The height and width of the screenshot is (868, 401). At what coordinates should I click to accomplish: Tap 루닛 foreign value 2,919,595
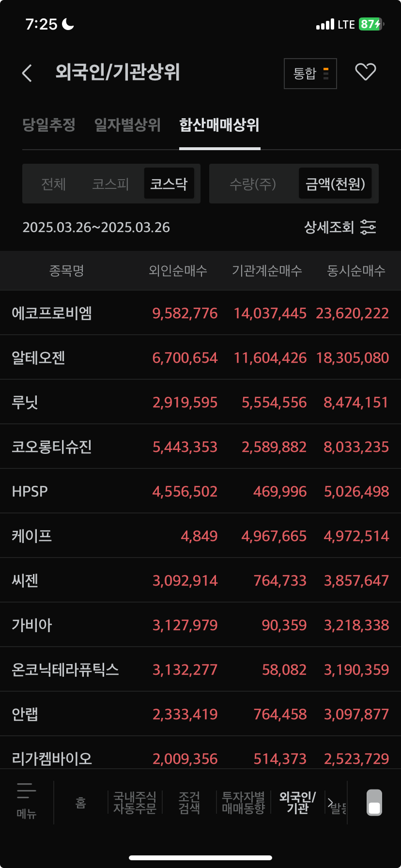click(185, 403)
